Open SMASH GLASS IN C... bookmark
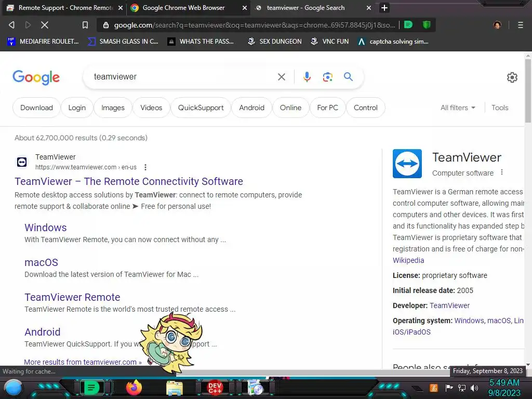 point(123,42)
